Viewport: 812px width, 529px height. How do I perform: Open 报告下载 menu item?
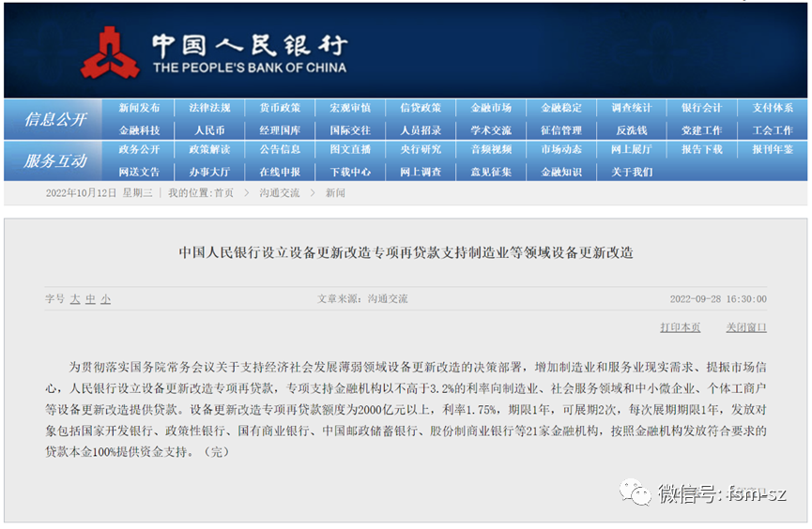(x=701, y=149)
